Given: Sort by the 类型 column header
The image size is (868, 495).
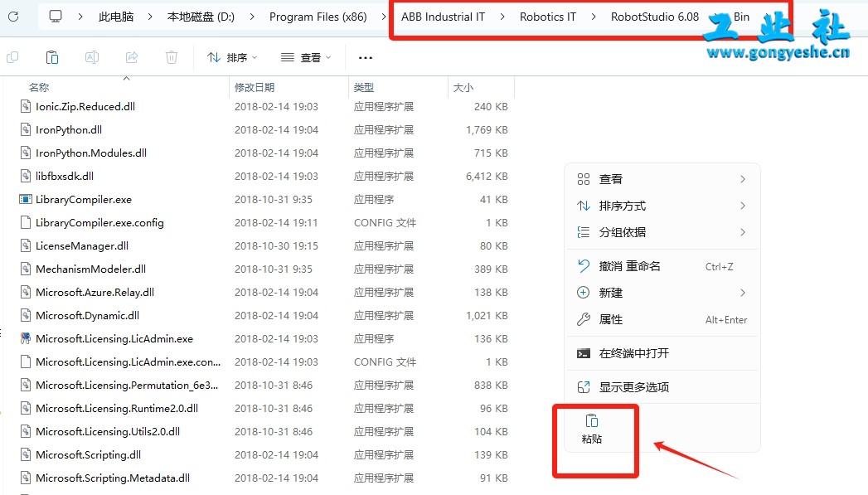Looking at the screenshot, I should pos(364,88).
